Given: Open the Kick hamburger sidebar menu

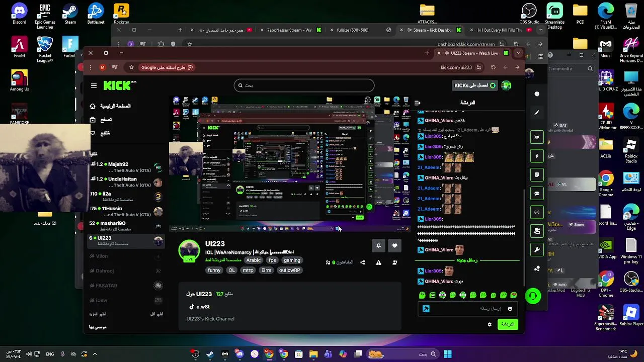Looking at the screenshot, I should 94,85.
